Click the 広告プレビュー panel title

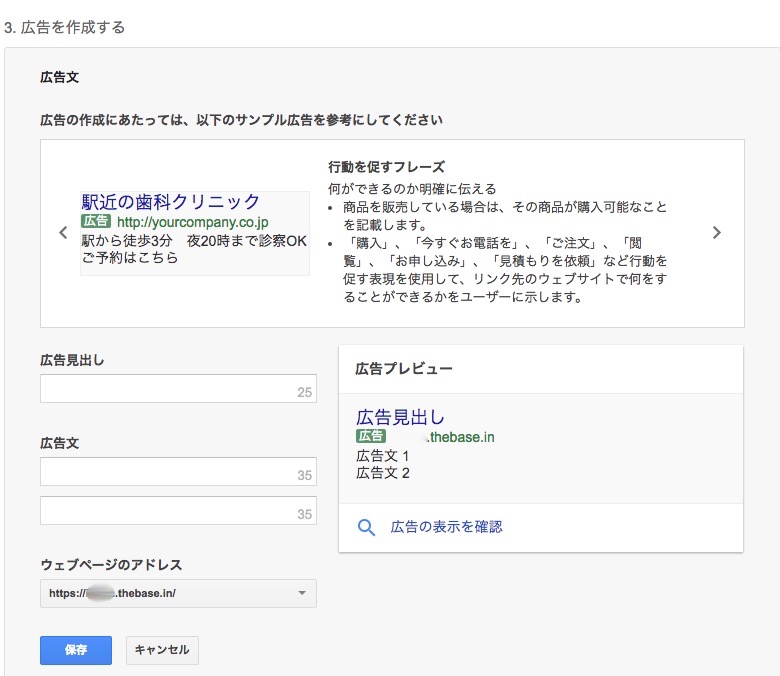click(x=403, y=369)
